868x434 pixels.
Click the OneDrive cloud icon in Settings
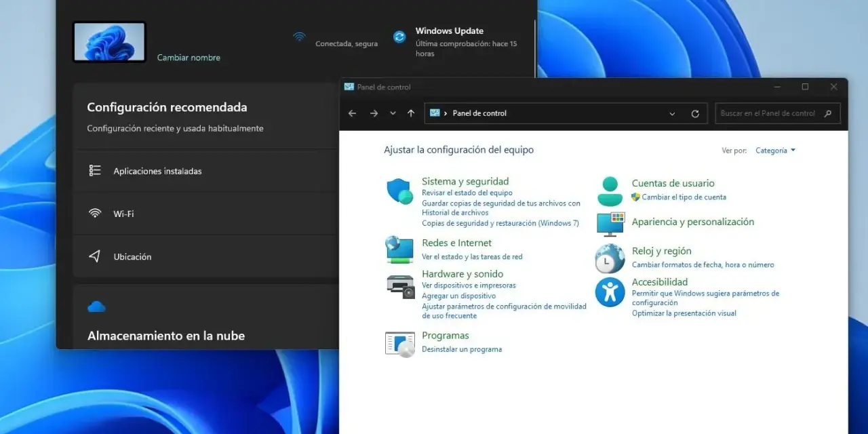pos(96,307)
